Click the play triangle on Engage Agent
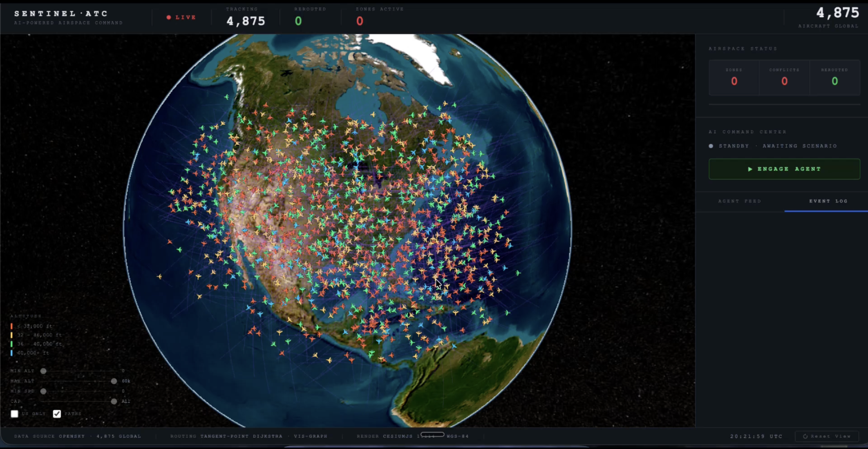868x449 pixels. tap(750, 169)
